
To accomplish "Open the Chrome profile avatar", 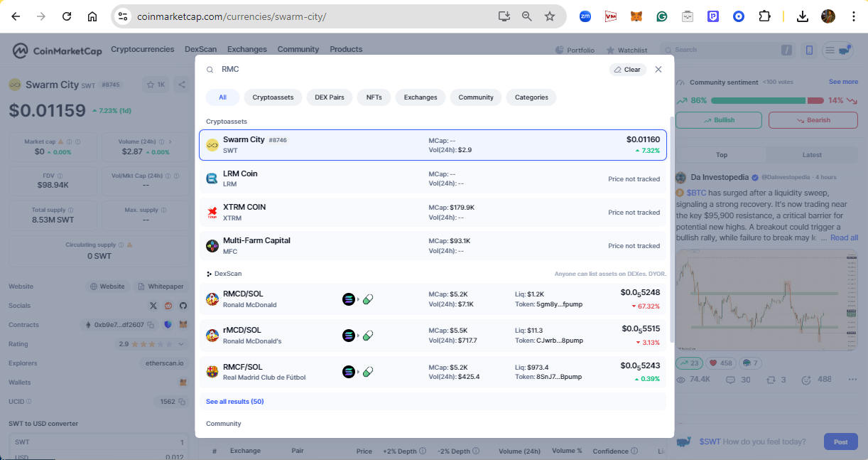I will point(828,16).
